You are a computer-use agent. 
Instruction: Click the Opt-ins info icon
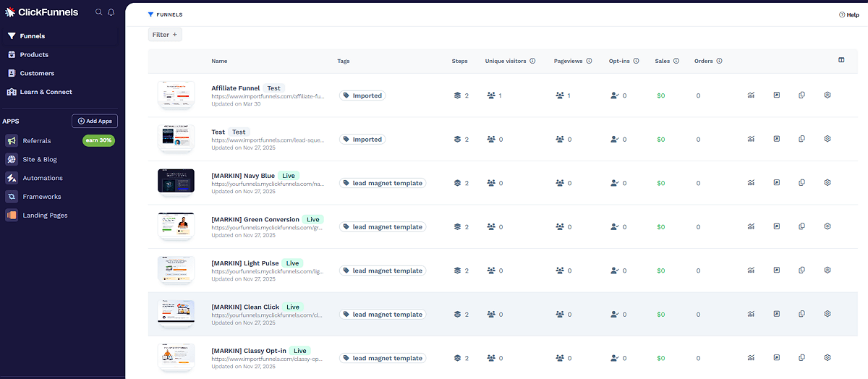point(637,61)
